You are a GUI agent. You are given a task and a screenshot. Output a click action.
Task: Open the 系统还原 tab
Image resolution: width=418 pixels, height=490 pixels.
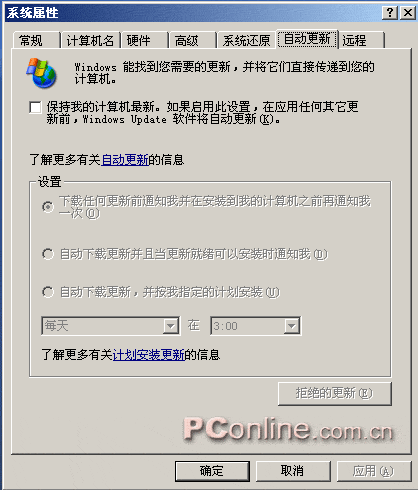tap(246, 41)
